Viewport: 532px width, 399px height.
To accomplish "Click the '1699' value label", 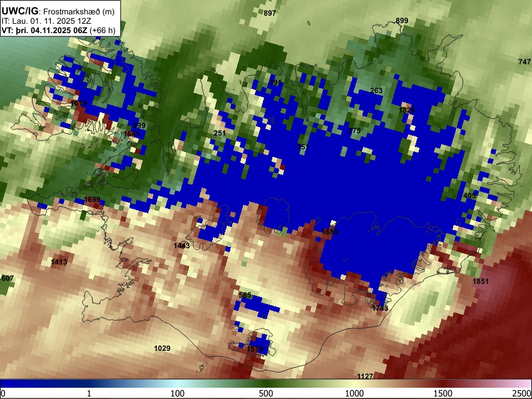I will tap(92, 199).
